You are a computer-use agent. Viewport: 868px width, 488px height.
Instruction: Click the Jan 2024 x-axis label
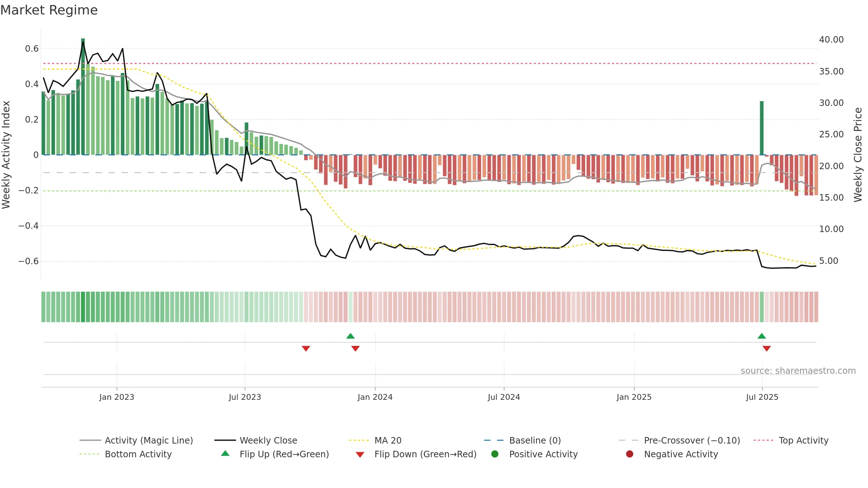(375, 397)
